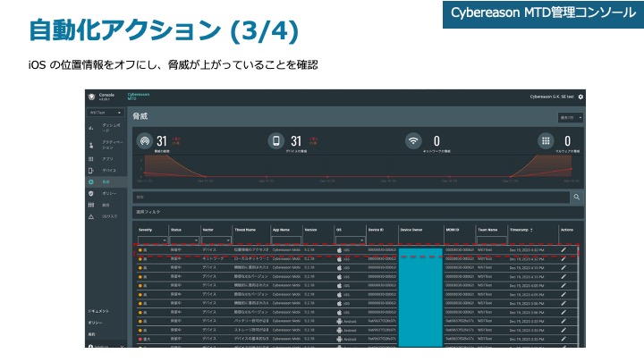Screen dimensions: 644x362
Task: Sort by the Timestamp column header
Action: pos(521,230)
